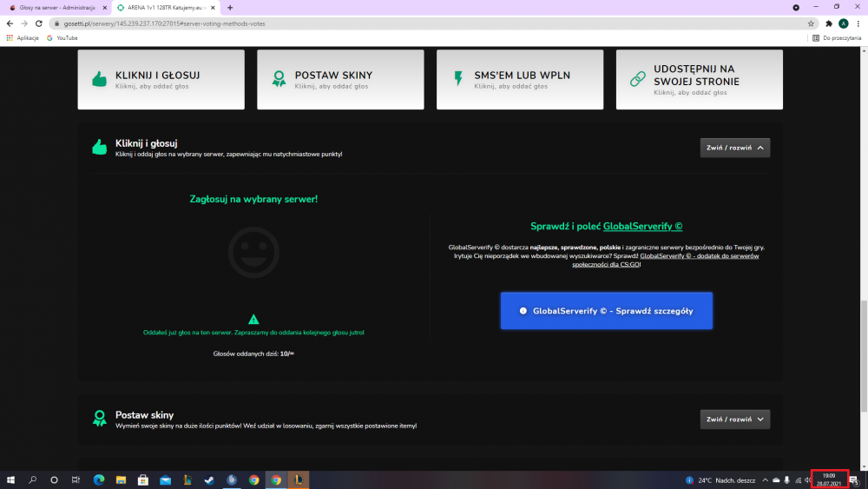Viewport: 868px width, 489px height.
Task: Click the smiley face voting icon
Action: 253,253
